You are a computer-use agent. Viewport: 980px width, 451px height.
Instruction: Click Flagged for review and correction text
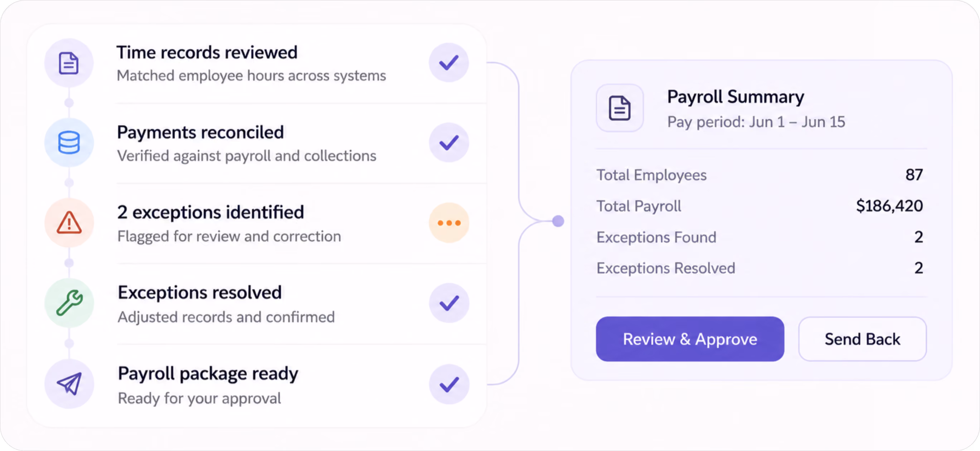pyautogui.click(x=229, y=236)
